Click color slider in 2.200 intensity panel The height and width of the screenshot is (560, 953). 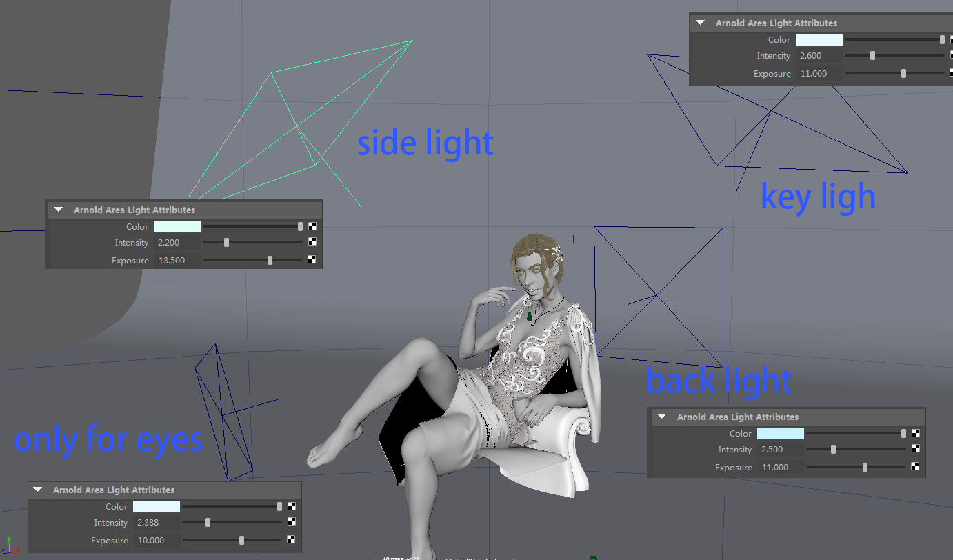(253, 226)
